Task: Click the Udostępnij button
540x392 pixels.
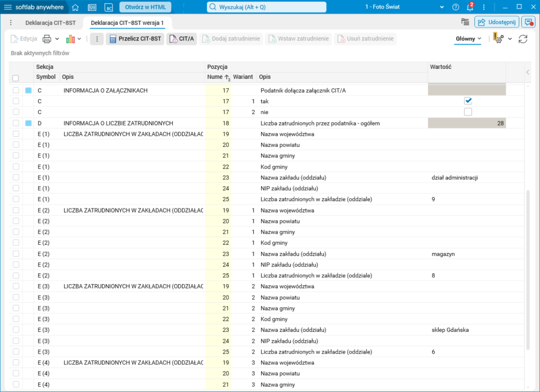Action: (496, 22)
